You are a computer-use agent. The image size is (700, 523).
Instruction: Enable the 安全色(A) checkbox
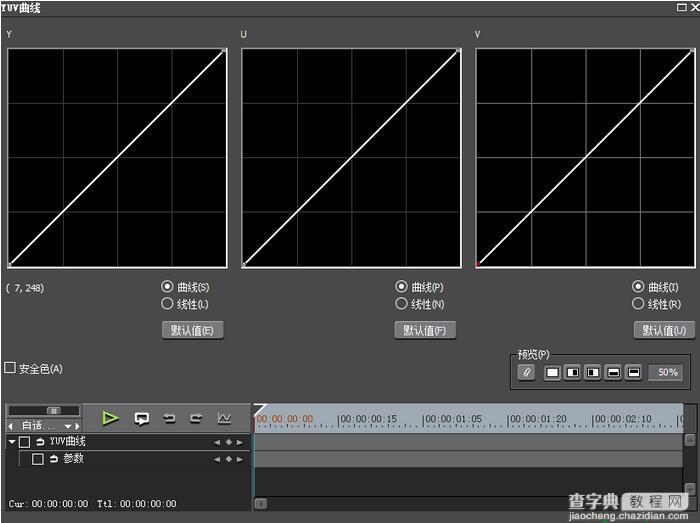(10, 368)
